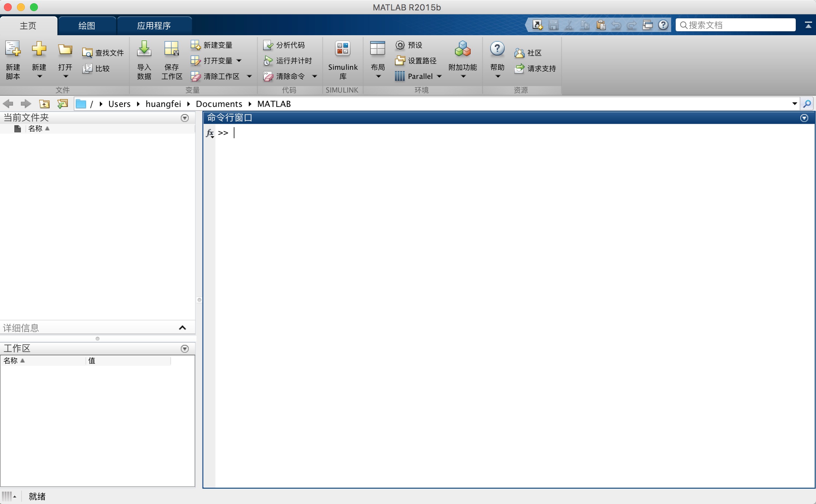Click the 打开 folder icon
This screenshot has width=816, height=504.
tap(65, 49)
